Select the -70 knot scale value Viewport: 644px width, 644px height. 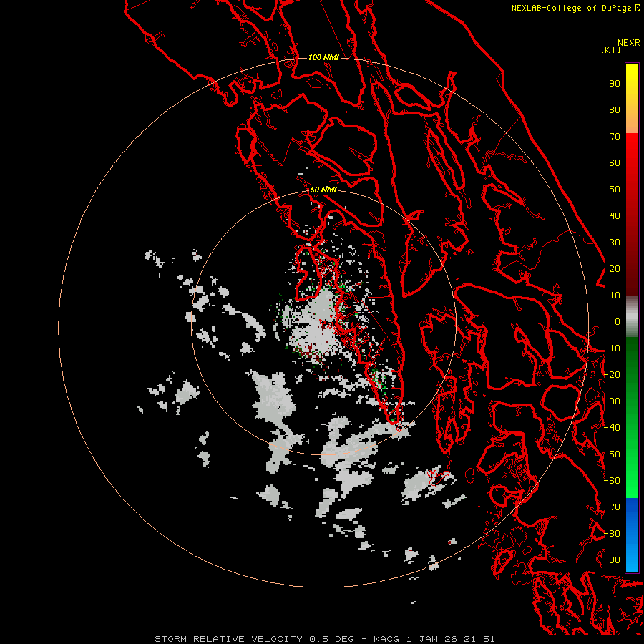click(x=613, y=507)
